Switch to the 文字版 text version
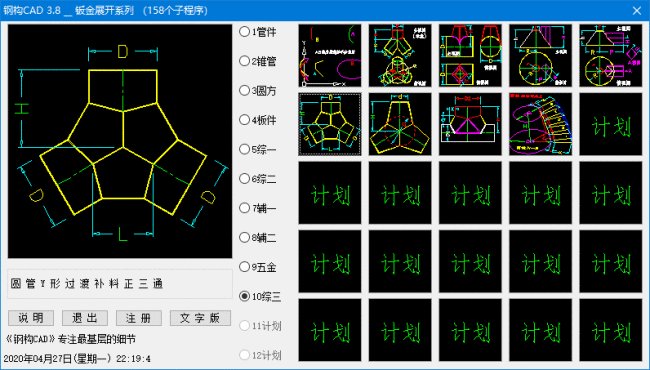 tap(200, 318)
